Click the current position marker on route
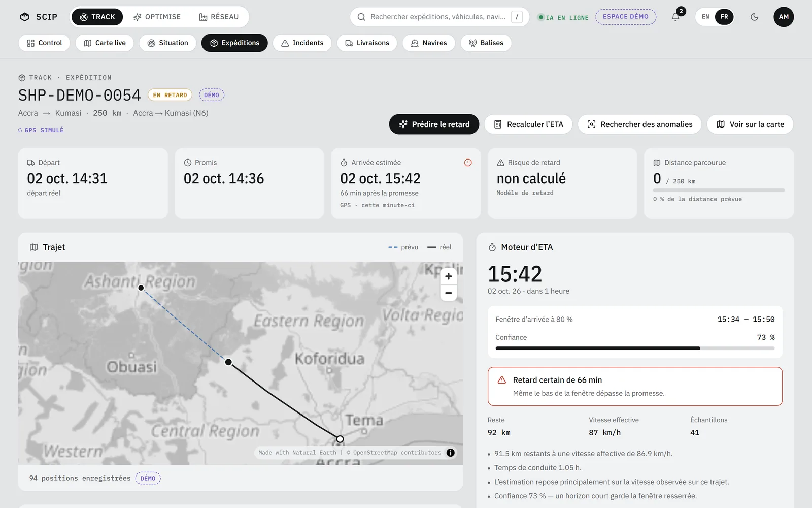This screenshot has width=812, height=508. (228, 362)
